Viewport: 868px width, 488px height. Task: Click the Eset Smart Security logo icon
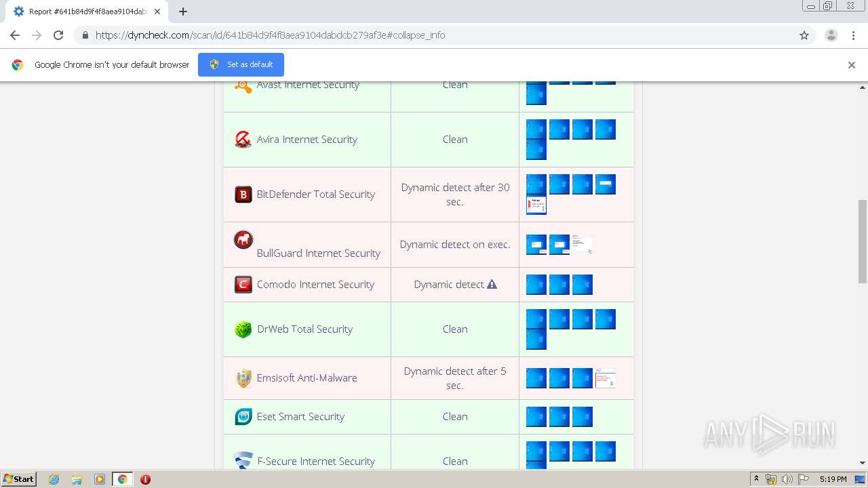coord(243,417)
